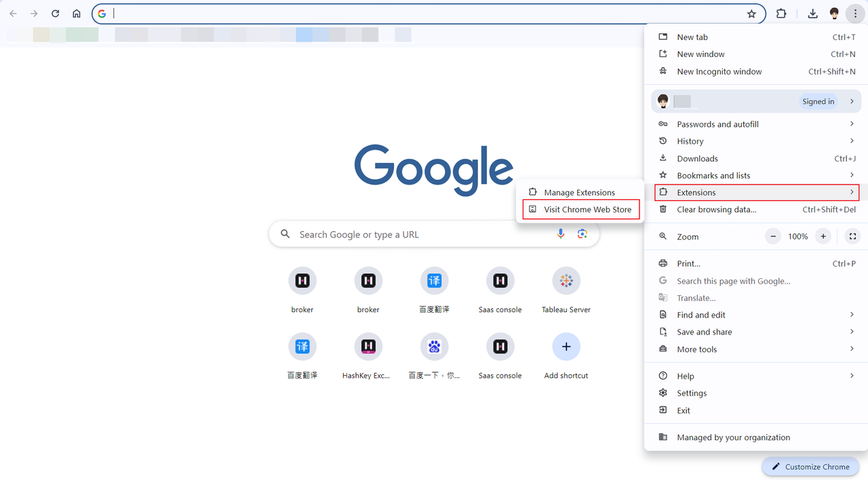Click the address bar field

429,14
